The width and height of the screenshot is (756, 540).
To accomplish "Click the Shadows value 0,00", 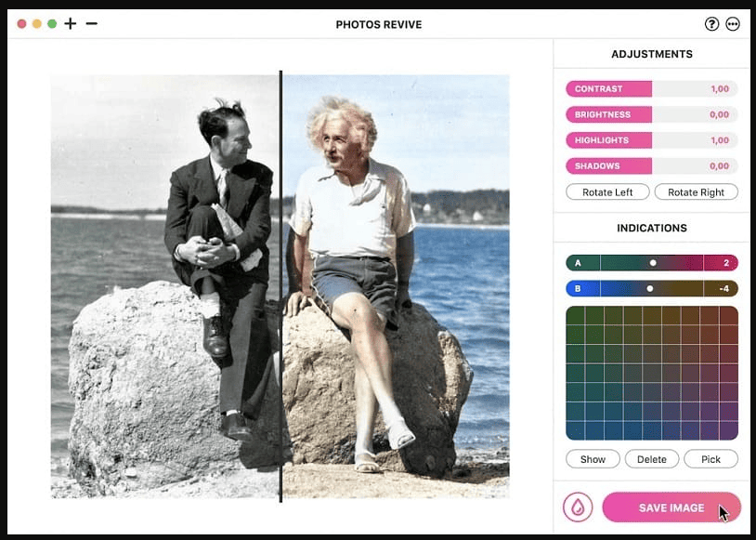I will tap(720, 165).
